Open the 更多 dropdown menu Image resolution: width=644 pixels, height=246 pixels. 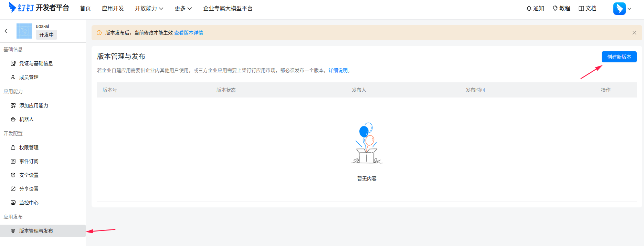pos(183,8)
